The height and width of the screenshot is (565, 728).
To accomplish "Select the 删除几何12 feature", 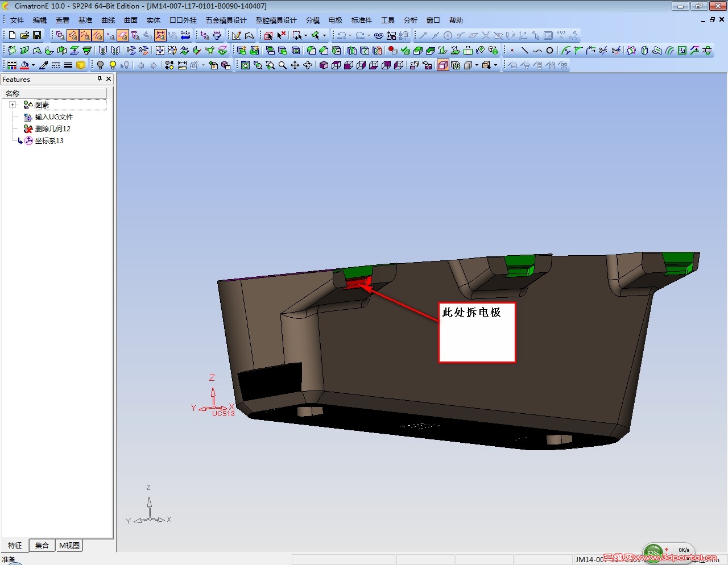I will click(53, 129).
